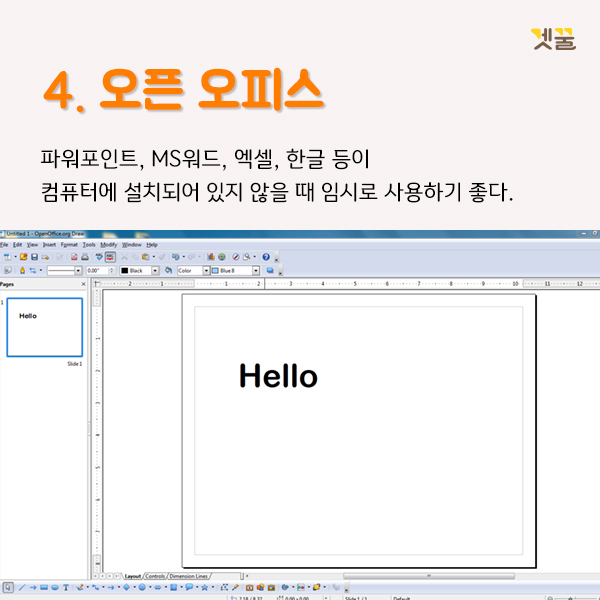Switch to the Layout layer tab

pyautogui.click(x=133, y=576)
